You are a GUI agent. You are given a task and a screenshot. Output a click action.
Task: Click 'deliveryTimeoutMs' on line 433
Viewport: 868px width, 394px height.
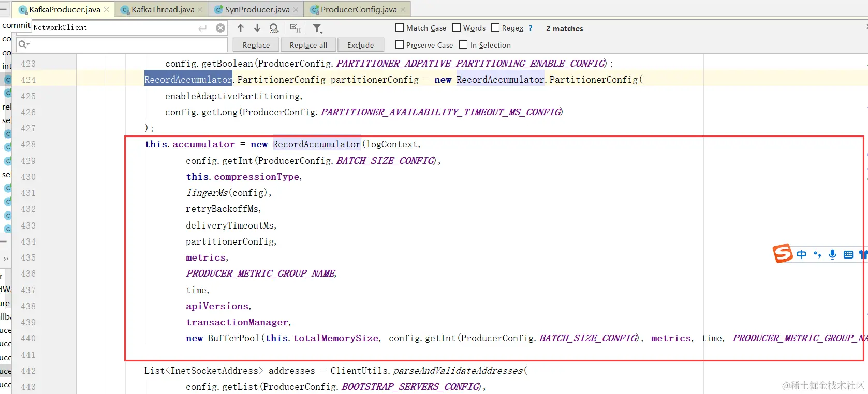point(230,225)
